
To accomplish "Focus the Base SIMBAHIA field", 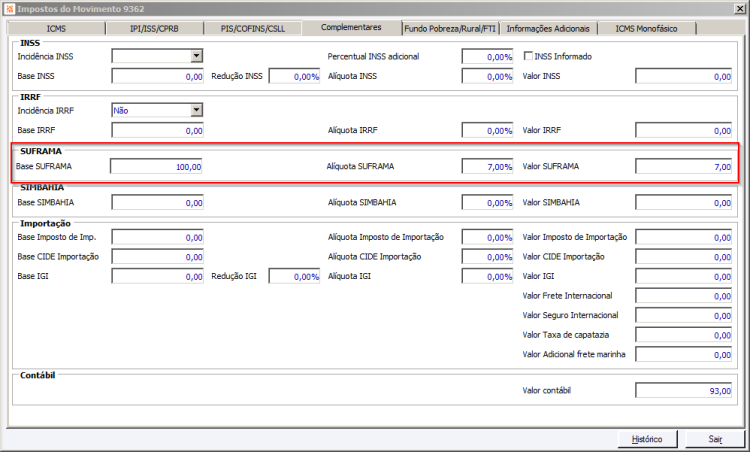I will coord(157,202).
